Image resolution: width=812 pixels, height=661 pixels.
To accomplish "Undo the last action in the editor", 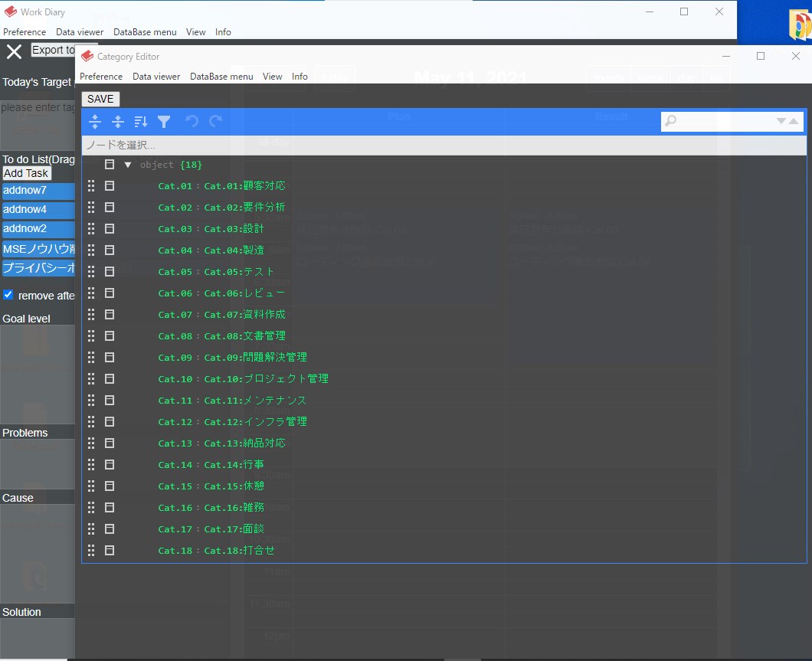I will (x=192, y=122).
